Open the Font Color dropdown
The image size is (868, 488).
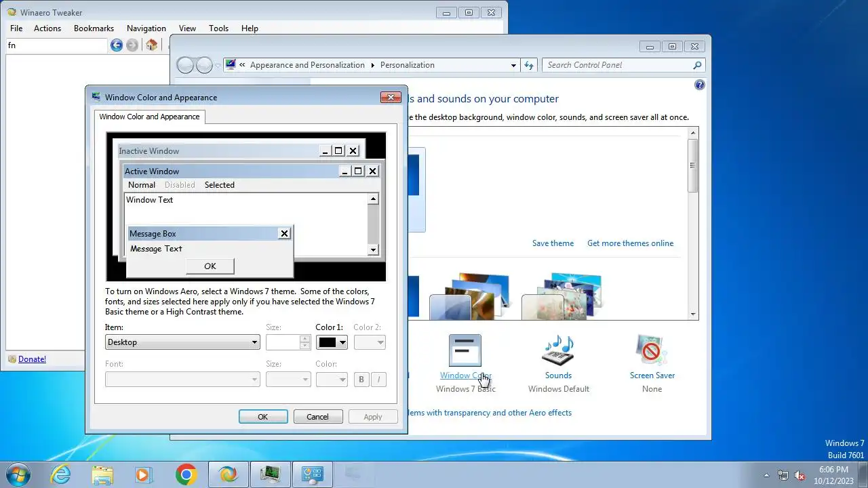tap(332, 380)
